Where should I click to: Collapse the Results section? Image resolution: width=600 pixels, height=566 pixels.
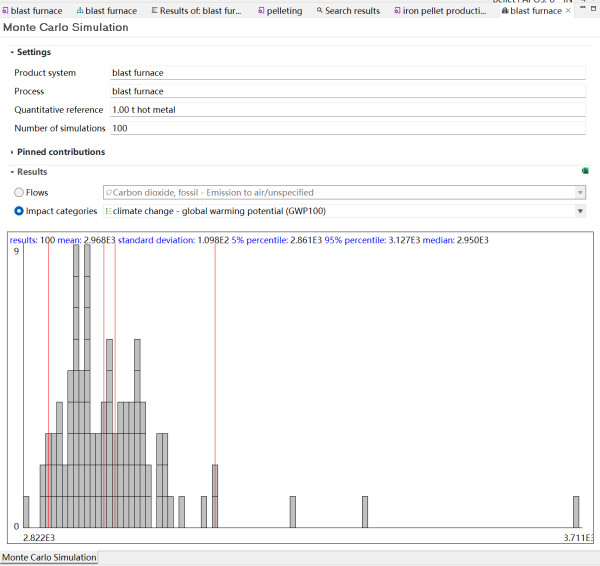pos(12,172)
